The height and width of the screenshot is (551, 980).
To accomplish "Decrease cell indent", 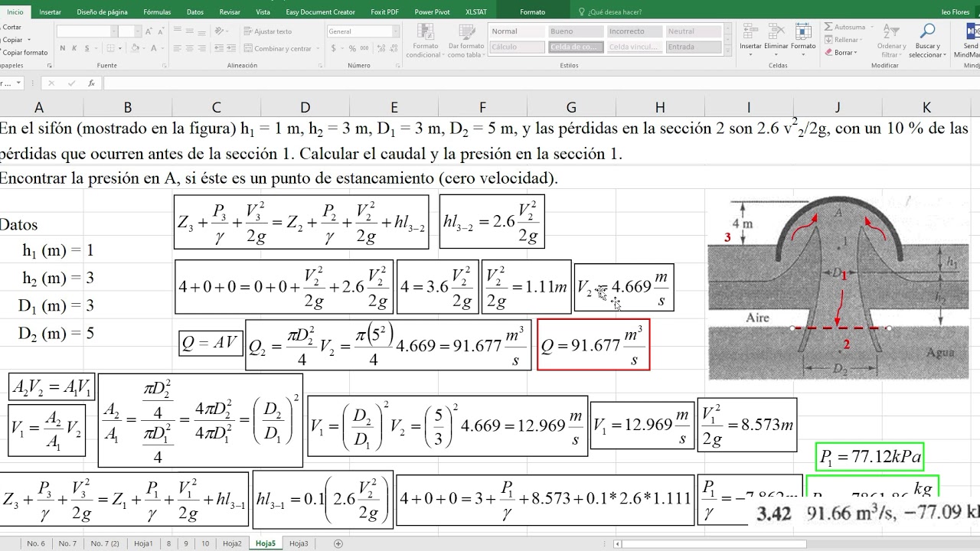I will (x=217, y=48).
